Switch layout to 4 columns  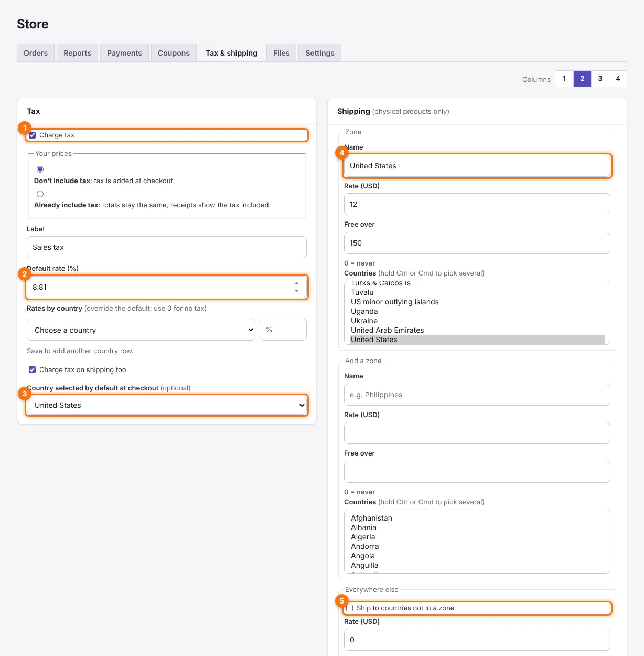[x=618, y=79]
